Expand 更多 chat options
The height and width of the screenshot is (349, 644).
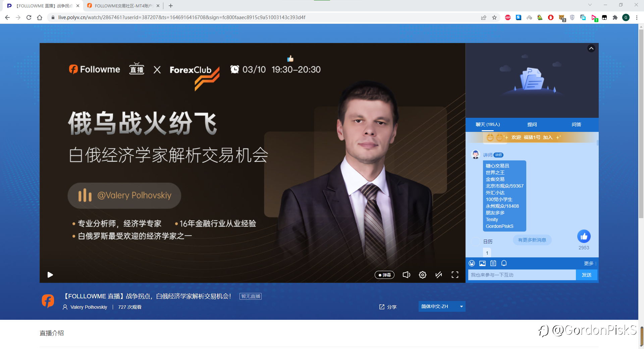(590, 263)
